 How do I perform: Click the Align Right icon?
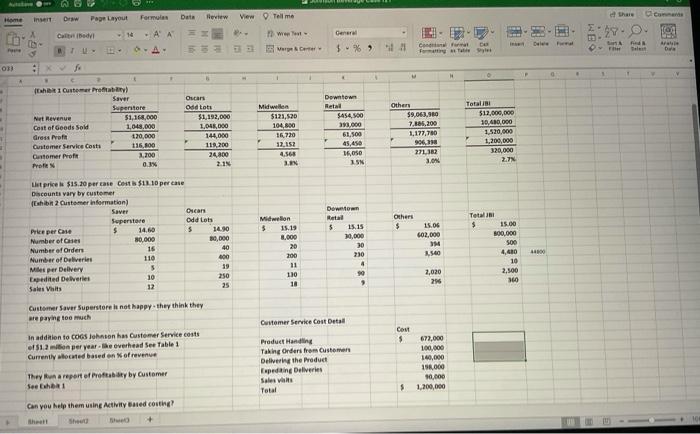[217, 50]
